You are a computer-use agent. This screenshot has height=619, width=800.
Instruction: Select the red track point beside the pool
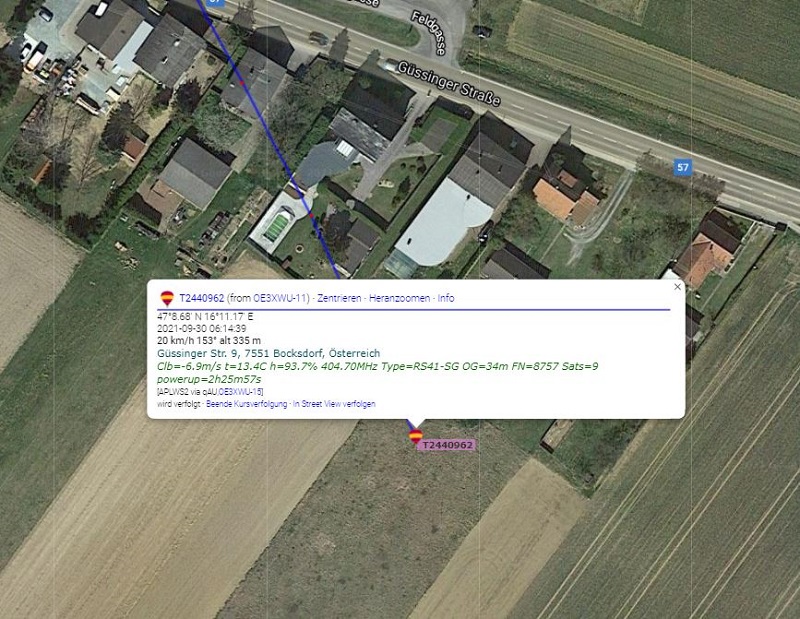(x=312, y=215)
